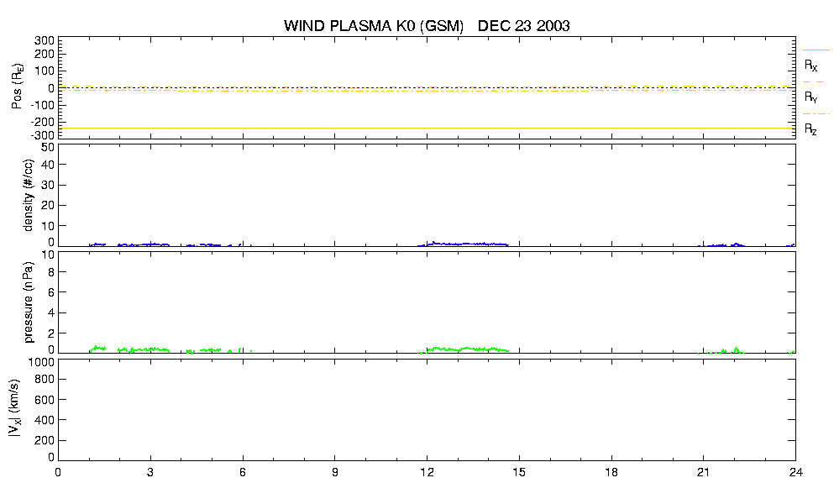
Task: Click the blue density bump near hour 22
Action: tap(737, 244)
